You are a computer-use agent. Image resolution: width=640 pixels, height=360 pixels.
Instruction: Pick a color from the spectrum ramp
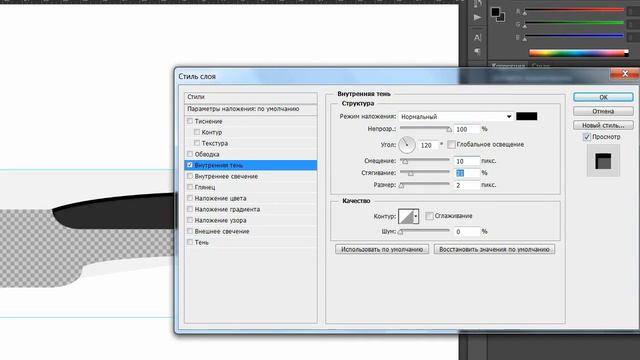coord(578,53)
